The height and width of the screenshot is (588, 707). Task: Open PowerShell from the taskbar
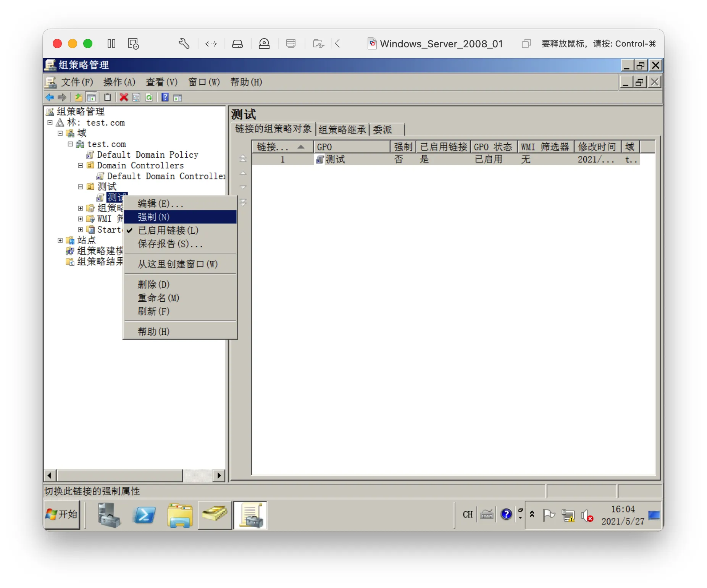click(x=144, y=515)
